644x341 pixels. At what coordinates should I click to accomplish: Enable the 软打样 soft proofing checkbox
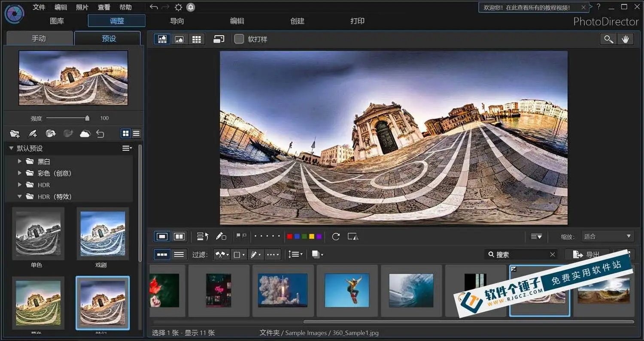click(x=239, y=39)
